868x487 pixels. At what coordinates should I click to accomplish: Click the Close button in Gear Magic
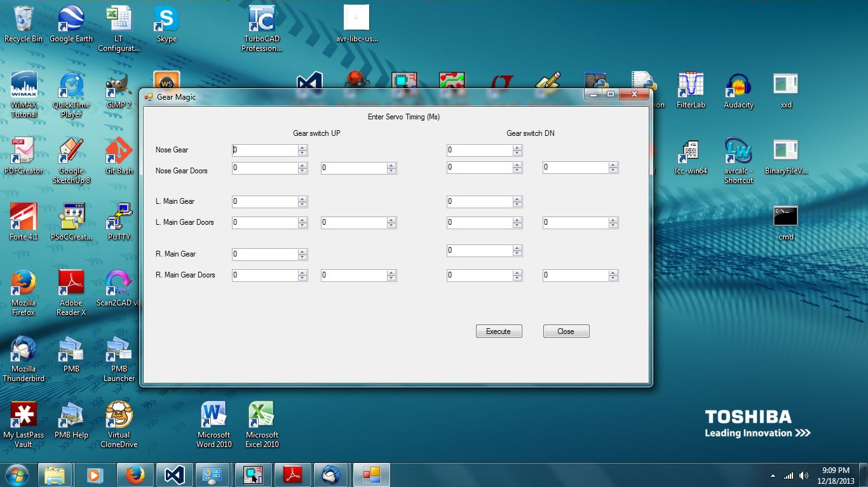[566, 331]
